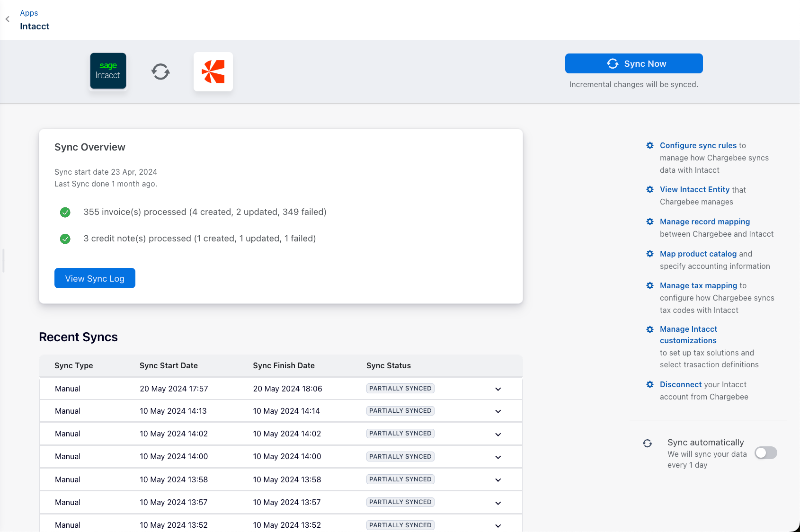Open the Map product catalog link
The image size is (800, 532).
pyautogui.click(x=698, y=254)
